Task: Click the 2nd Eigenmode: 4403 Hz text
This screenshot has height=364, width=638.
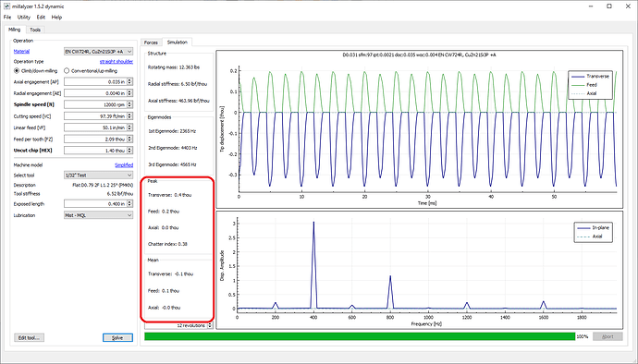Action: pyautogui.click(x=173, y=148)
